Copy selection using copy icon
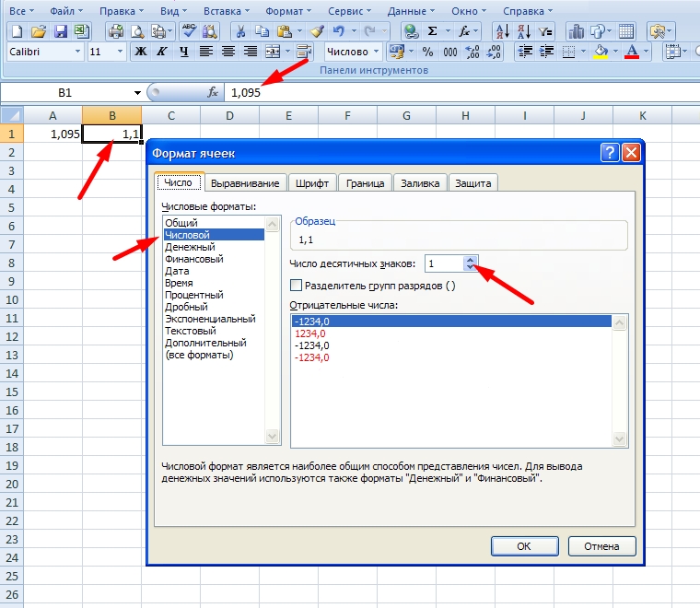The image size is (700, 608). click(x=262, y=31)
